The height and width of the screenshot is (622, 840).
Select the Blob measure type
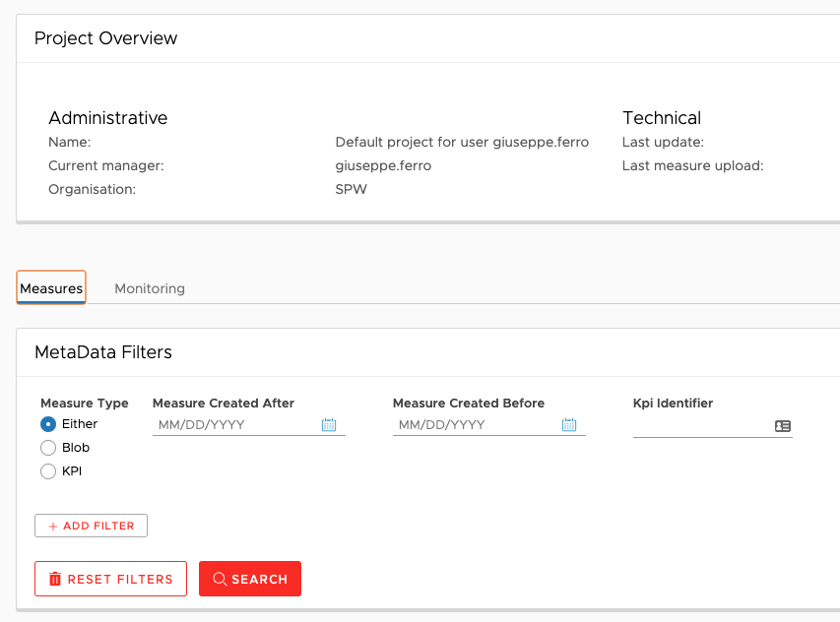[x=48, y=448]
